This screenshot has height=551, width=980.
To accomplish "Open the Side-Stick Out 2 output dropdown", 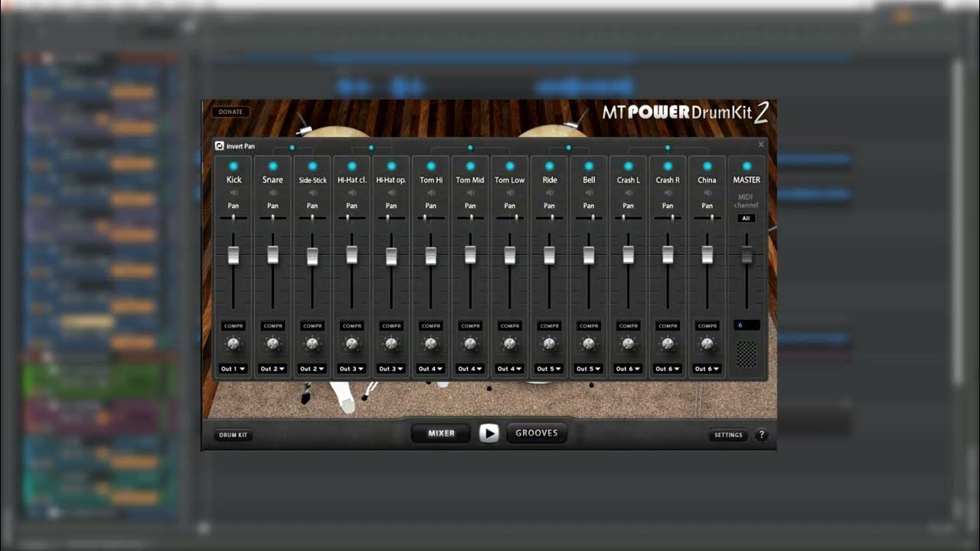I will 312,369.
